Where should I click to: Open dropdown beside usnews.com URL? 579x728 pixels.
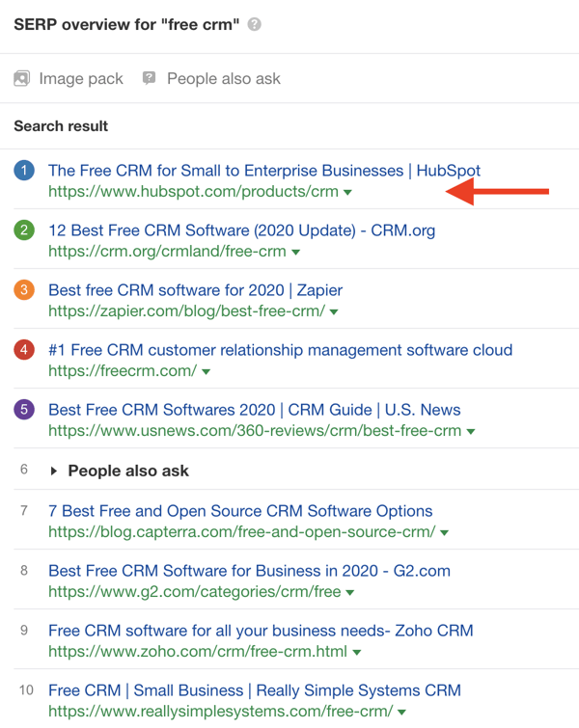pyautogui.click(x=471, y=431)
